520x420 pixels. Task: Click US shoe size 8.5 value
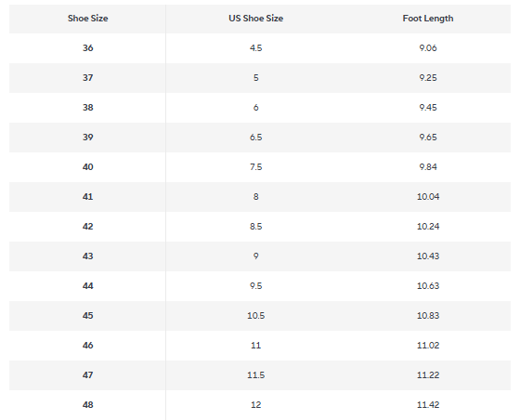(x=255, y=226)
